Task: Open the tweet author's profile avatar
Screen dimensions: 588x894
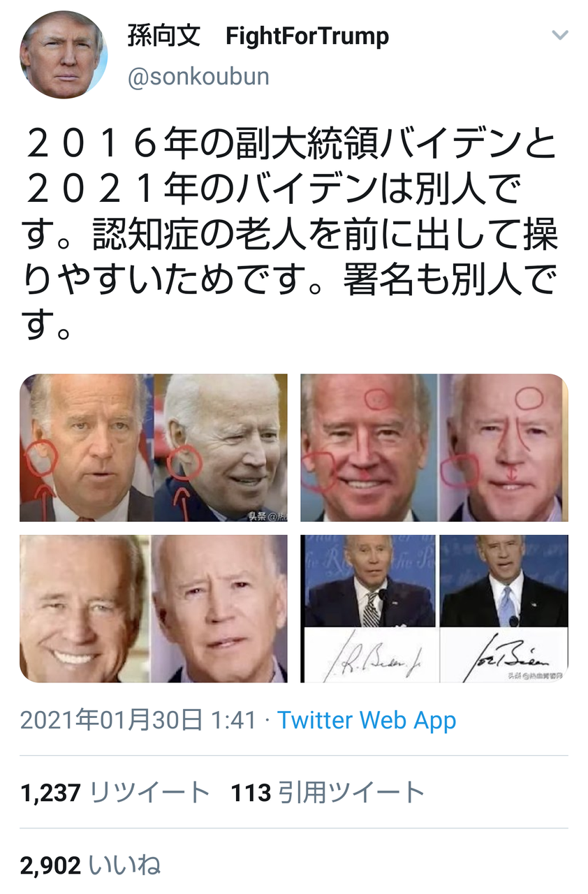Action: (64, 54)
